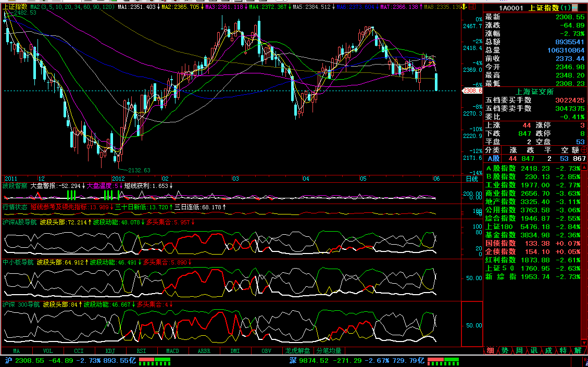Click the Shanghai red-green strength bar in status bar
The image size is (588, 367).
tap(155, 360)
